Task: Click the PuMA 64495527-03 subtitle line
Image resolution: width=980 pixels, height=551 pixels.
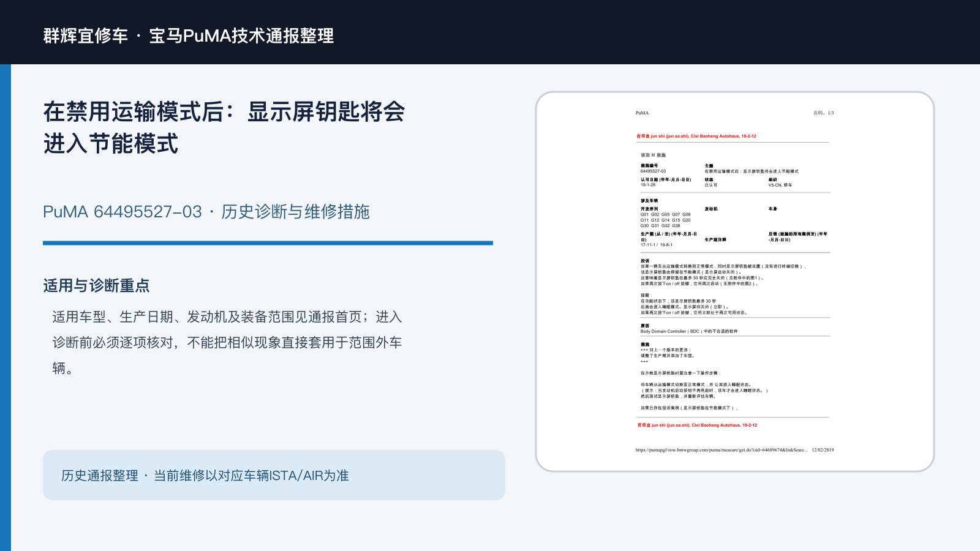Action: pyautogui.click(x=206, y=212)
